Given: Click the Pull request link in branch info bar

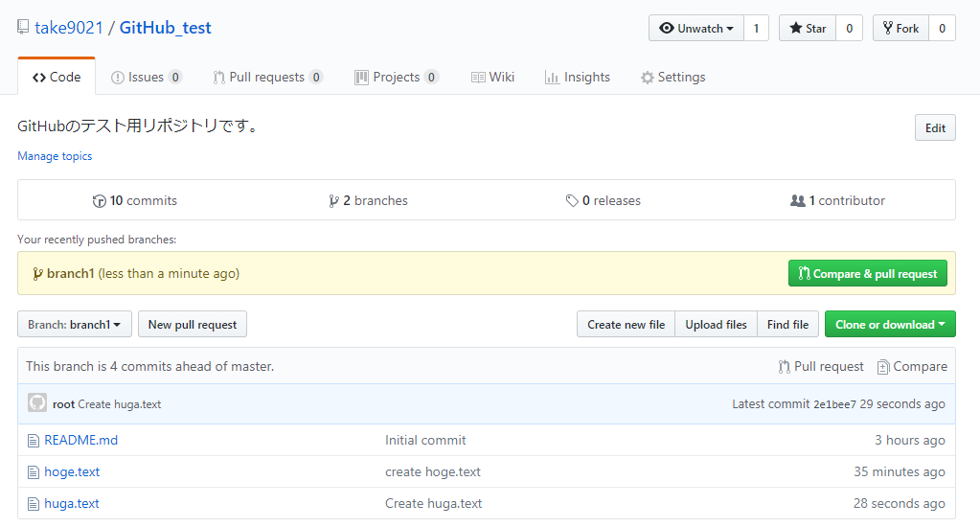Looking at the screenshot, I should (x=821, y=366).
